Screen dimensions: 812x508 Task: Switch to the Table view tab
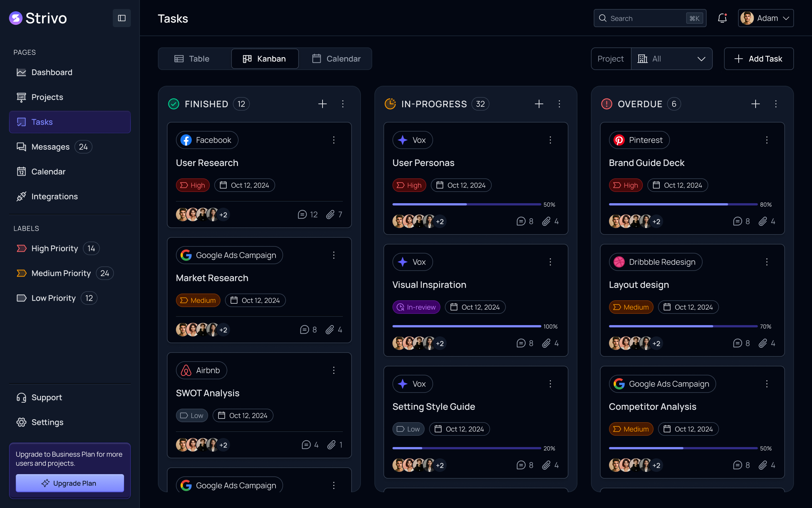coord(192,59)
